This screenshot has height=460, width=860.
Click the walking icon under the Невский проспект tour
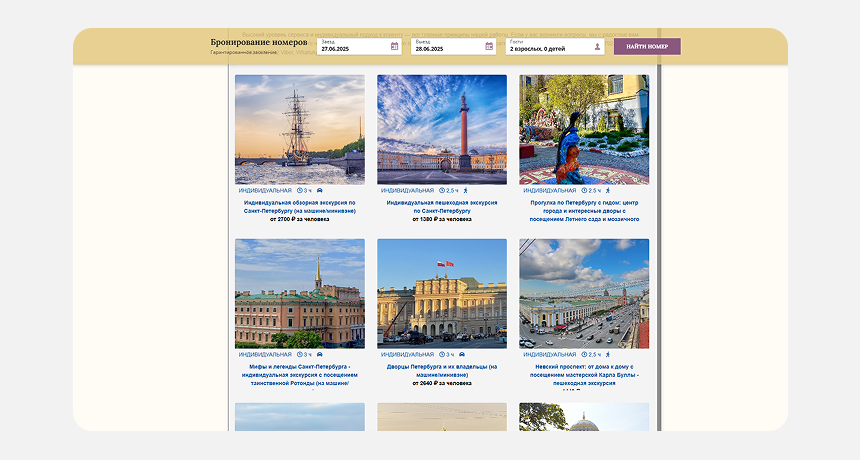tap(608, 355)
